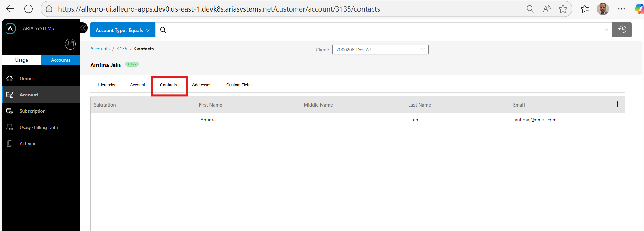Expand the Account Type Equals dropdown
Screen dimensions: 644x231
click(x=123, y=30)
